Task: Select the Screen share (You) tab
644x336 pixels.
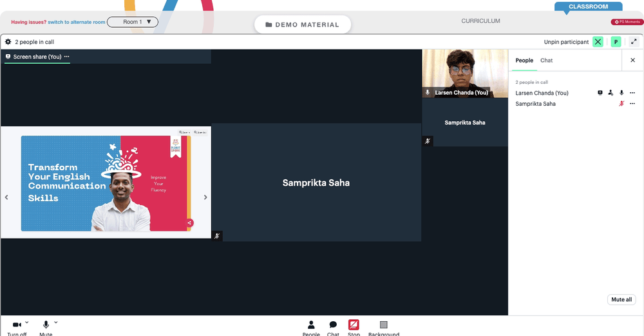Action: click(x=37, y=57)
